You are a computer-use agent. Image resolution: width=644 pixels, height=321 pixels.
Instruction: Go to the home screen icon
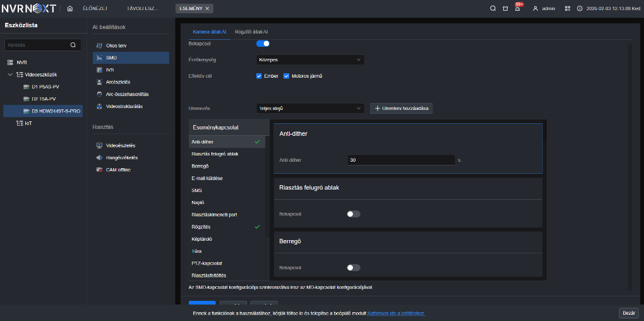(70, 8)
